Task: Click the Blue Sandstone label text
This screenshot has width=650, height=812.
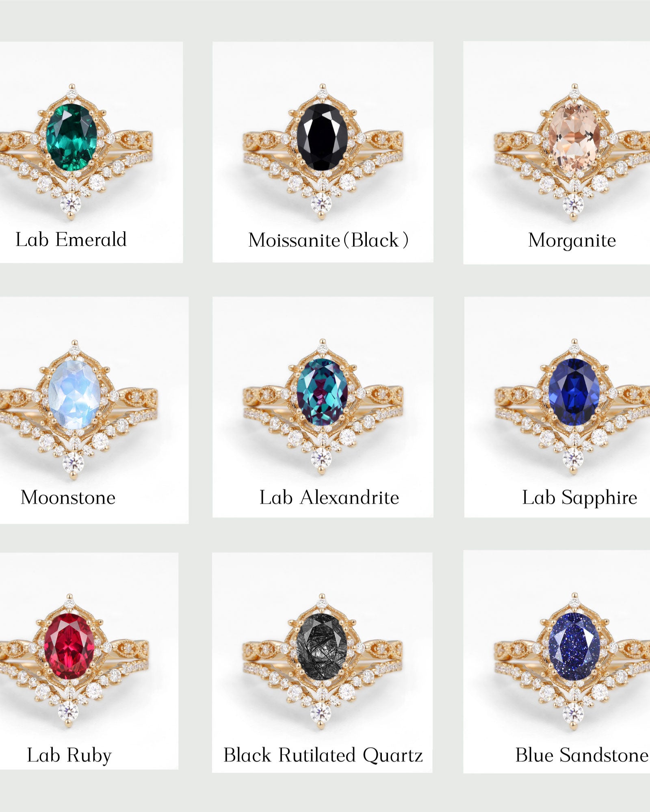Action: click(x=582, y=755)
